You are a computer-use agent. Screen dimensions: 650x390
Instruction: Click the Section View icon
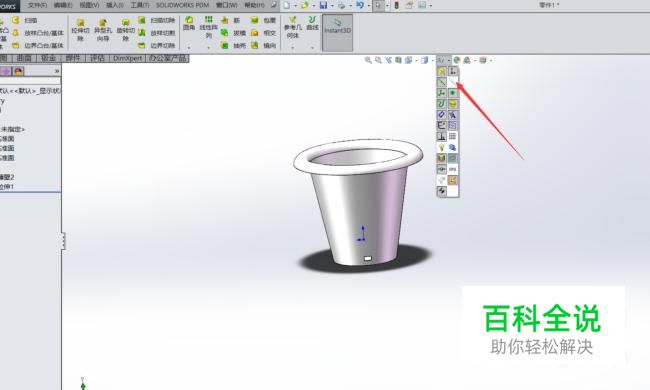tap(398, 60)
